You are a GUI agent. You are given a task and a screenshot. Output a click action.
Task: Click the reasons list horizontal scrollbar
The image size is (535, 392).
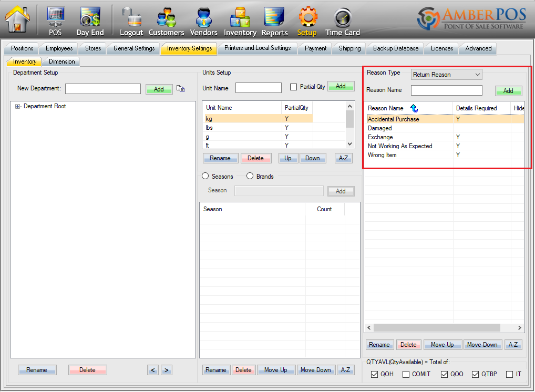pos(437,327)
